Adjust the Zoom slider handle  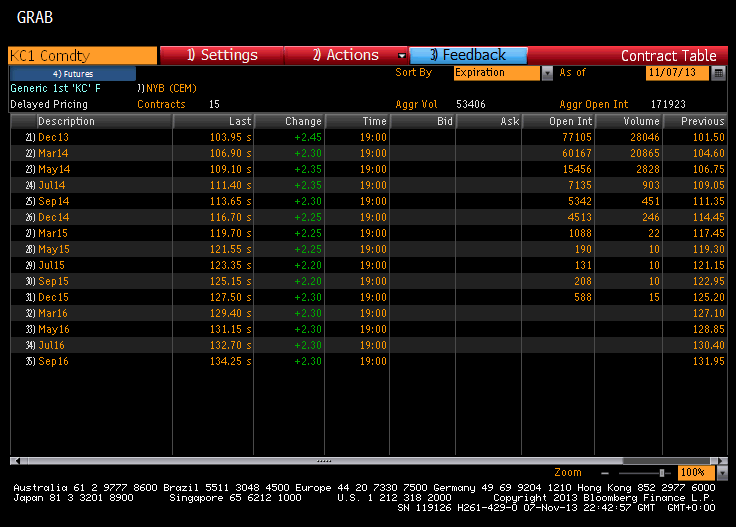pyautogui.click(x=662, y=473)
